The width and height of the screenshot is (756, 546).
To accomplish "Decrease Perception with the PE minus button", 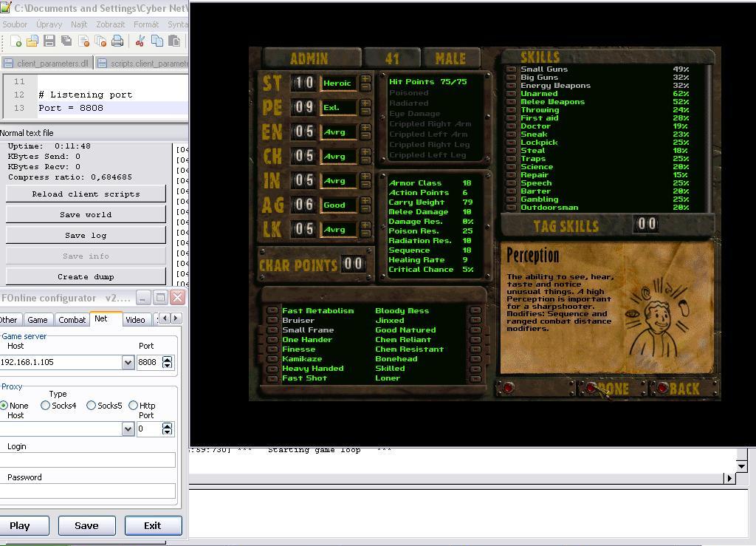I will (365, 112).
